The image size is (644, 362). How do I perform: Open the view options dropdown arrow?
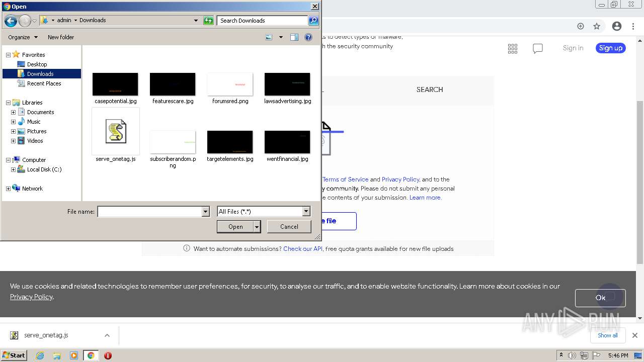[x=281, y=37]
